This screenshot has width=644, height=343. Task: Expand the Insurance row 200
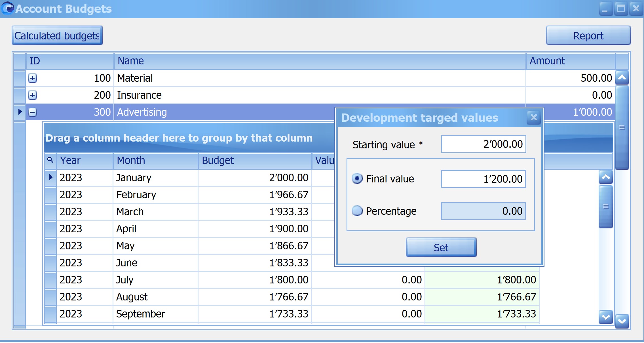[32, 95]
